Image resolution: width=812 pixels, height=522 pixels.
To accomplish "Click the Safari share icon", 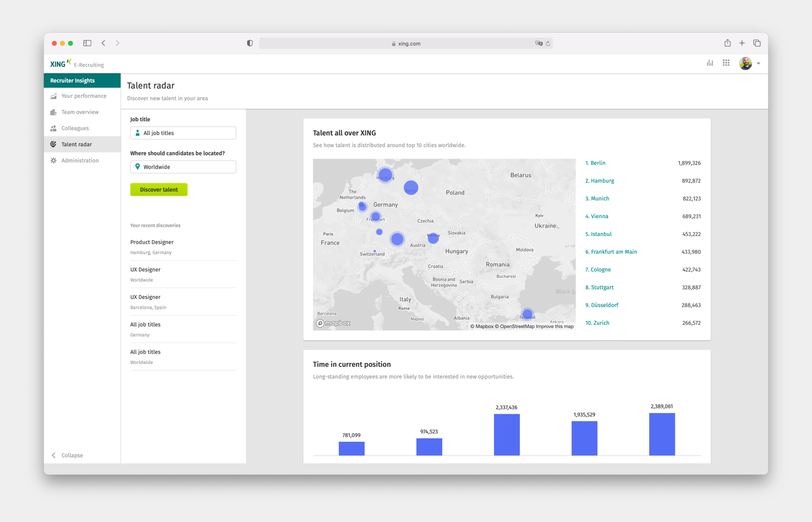I will pos(727,43).
